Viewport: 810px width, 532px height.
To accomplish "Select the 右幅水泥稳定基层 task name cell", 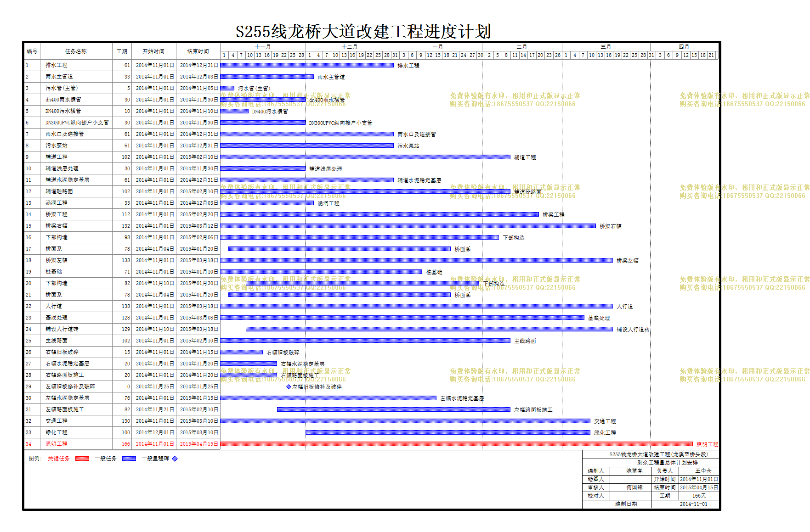I will (76, 364).
